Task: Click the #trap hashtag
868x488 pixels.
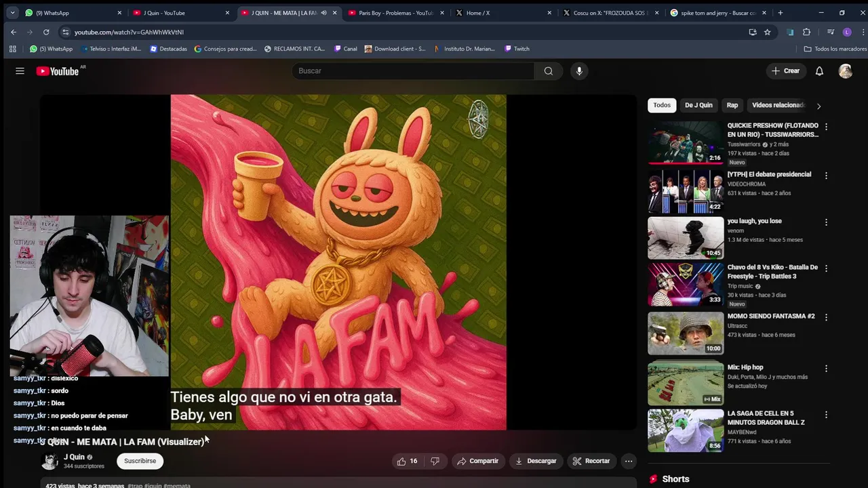Action: (x=135, y=485)
